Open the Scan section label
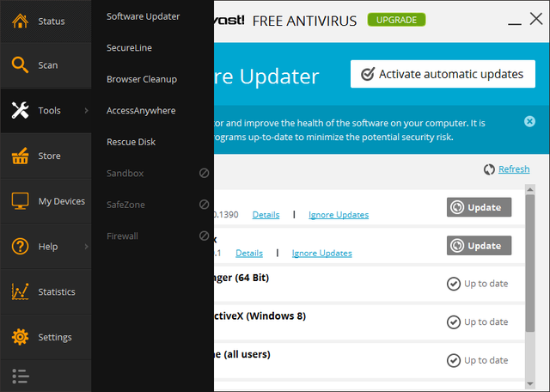This screenshot has height=392, width=550. pyautogui.click(x=48, y=65)
